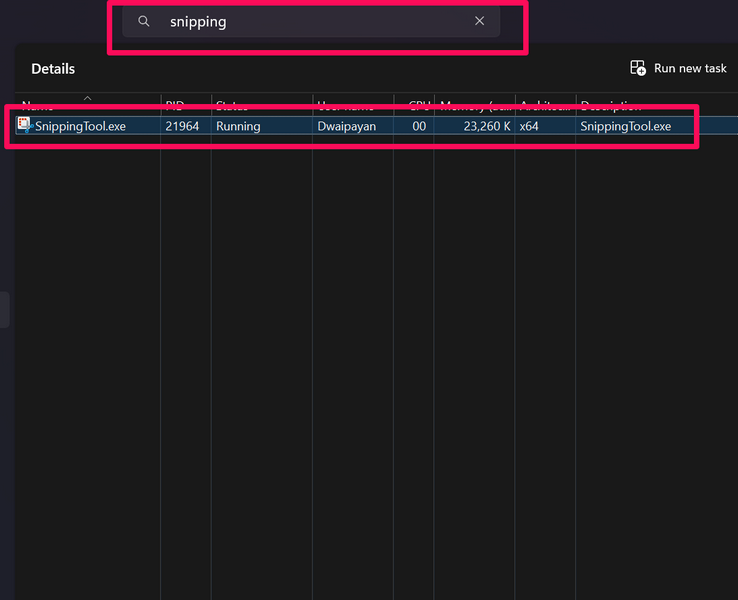The width and height of the screenshot is (738, 600).
Task: Click the search magnifier icon
Action: pyautogui.click(x=144, y=21)
